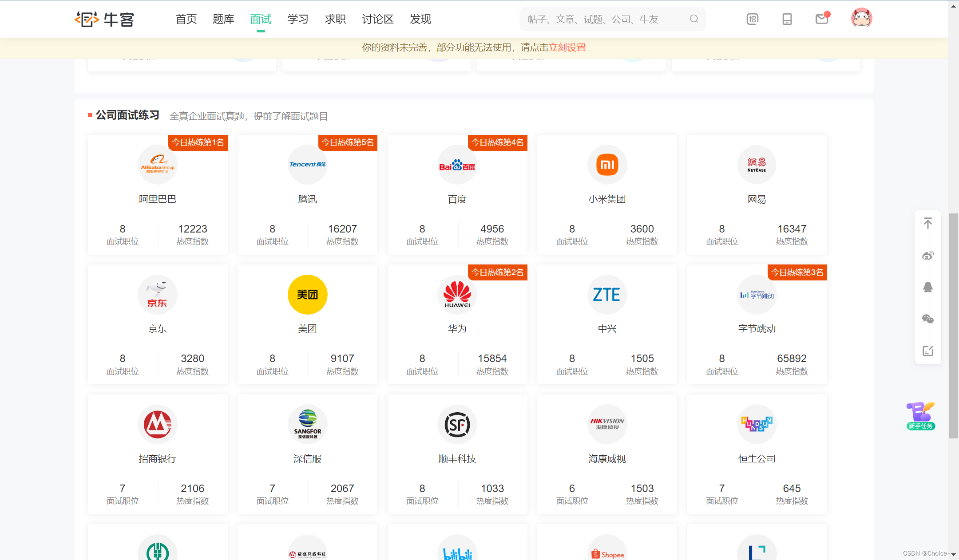The image size is (959, 560).
Task: Open the 字节跳动 company name link
Action: point(757,329)
